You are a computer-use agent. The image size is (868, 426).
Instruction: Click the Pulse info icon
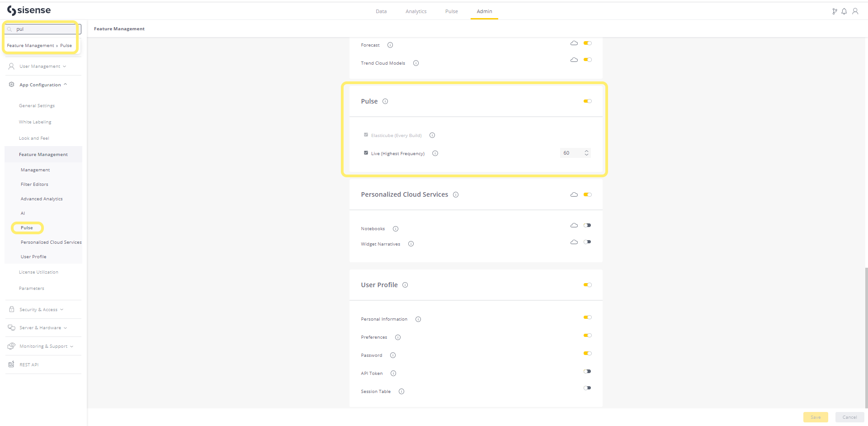385,101
